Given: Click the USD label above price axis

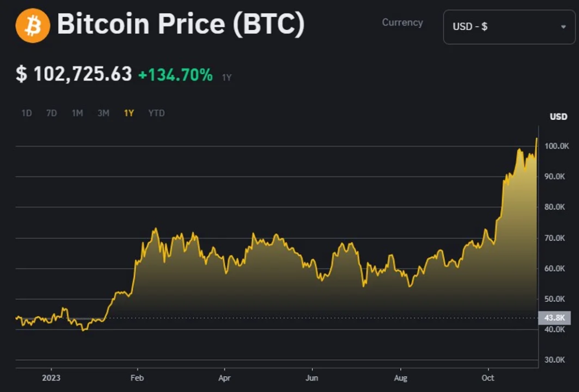Looking at the screenshot, I should coord(559,117).
